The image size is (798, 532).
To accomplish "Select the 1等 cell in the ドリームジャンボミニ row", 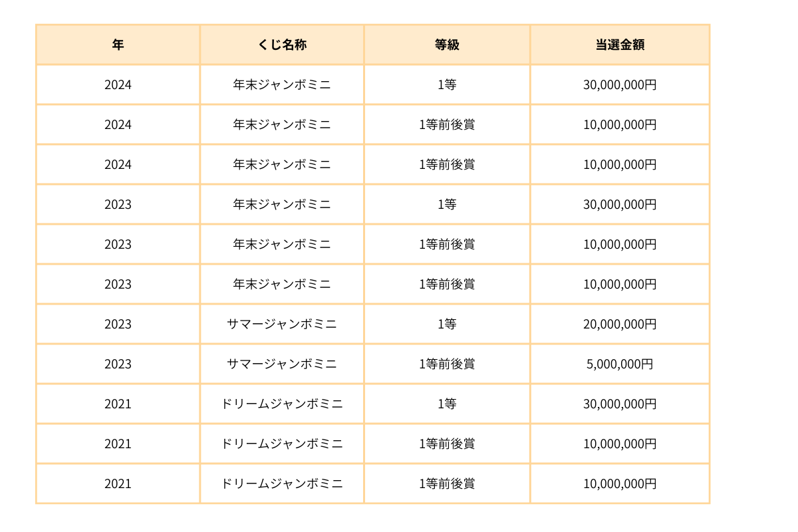I will click(447, 404).
